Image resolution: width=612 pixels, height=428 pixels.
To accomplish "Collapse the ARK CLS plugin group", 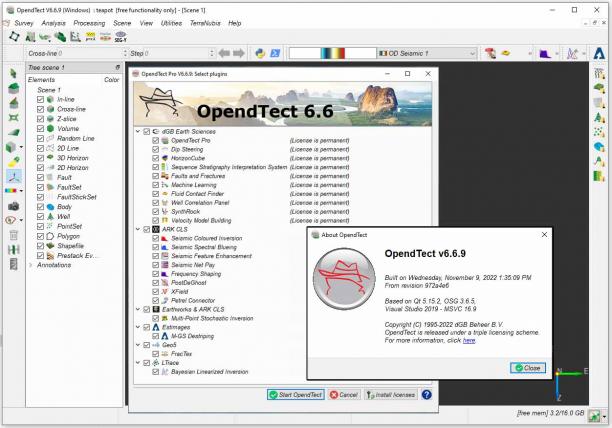I will tap(138, 229).
